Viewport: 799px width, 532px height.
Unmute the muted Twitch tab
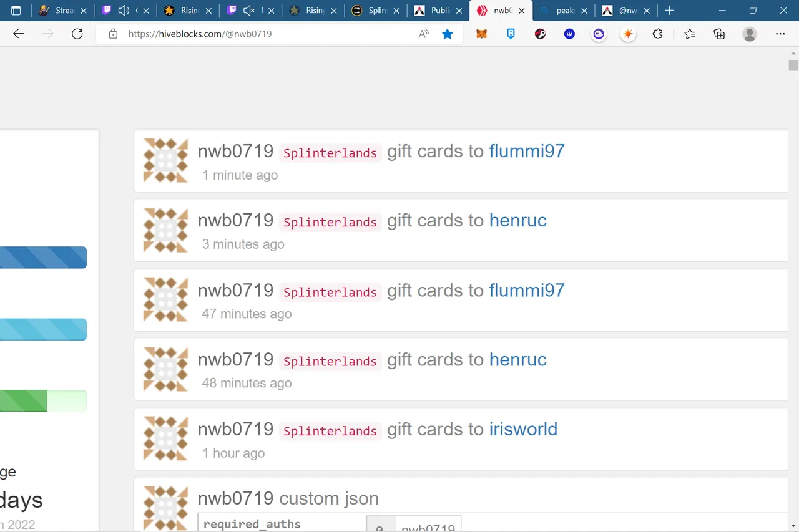pyautogui.click(x=248, y=11)
